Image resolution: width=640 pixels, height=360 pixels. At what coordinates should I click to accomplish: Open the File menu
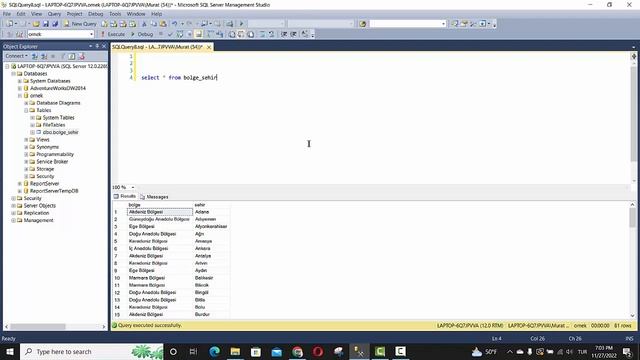tap(7, 14)
